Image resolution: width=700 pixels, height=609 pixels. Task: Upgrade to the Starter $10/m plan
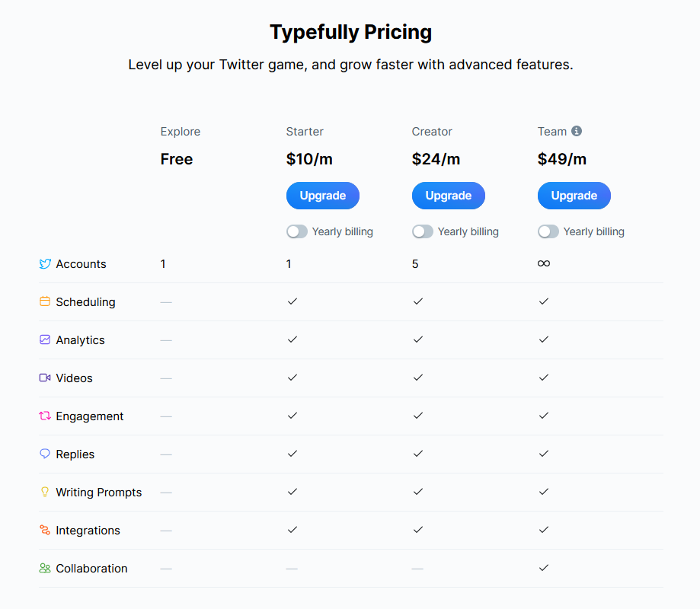(x=323, y=196)
